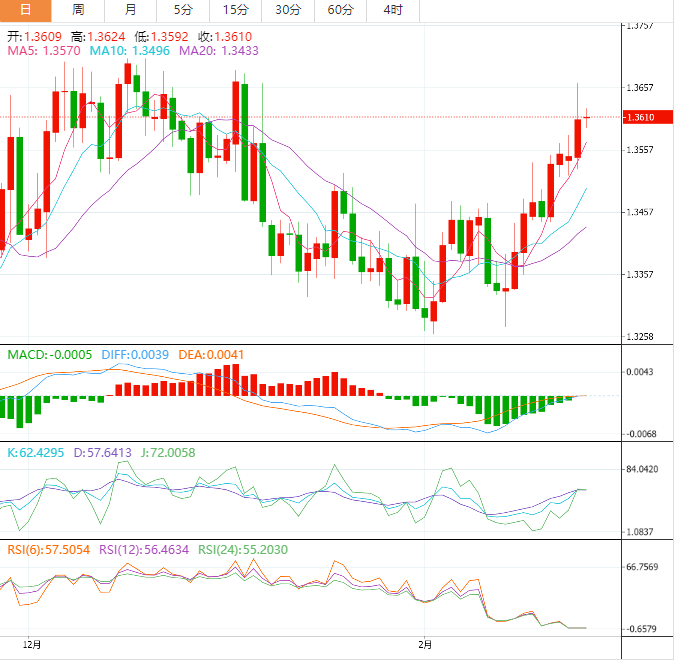This screenshot has height=667, width=675.
Task: Click the MA5: 1.3570 indicator label
Action: tap(44, 51)
